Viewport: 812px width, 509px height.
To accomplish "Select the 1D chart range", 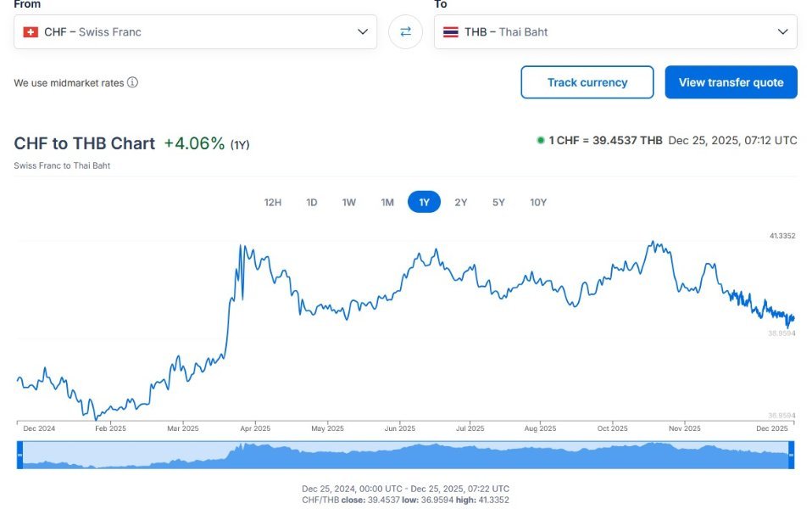I will [311, 203].
